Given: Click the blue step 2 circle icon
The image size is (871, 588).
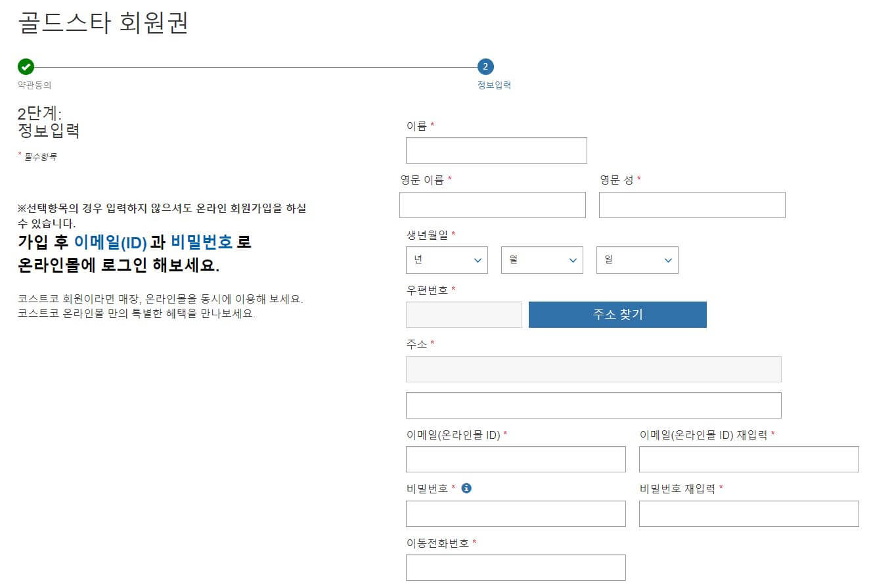Looking at the screenshot, I should [x=485, y=66].
